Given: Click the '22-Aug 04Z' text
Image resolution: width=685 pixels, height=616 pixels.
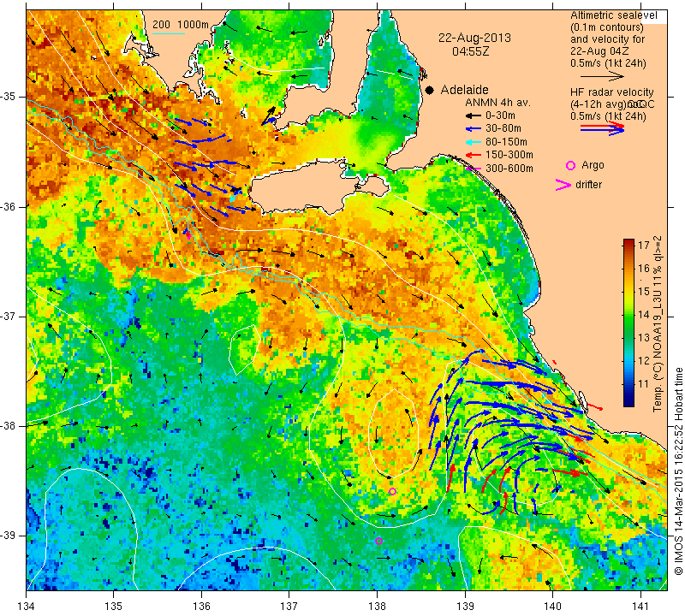Looking at the screenshot, I should click(x=599, y=51).
